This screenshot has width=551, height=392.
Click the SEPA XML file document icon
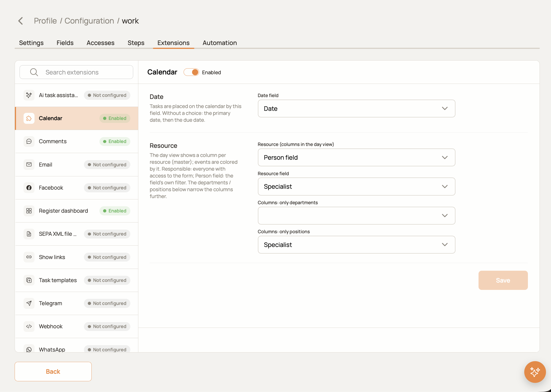(x=29, y=234)
